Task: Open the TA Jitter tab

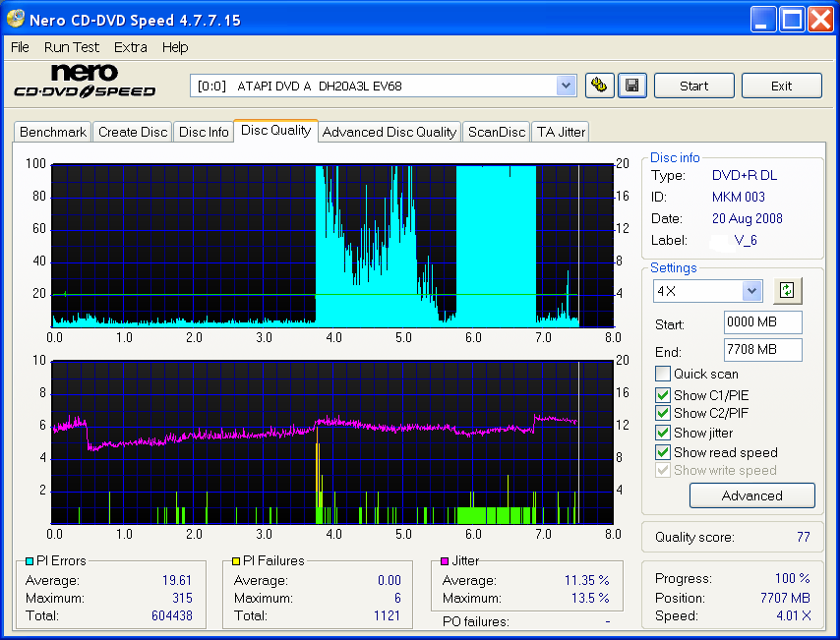Action: pyautogui.click(x=560, y=131)
